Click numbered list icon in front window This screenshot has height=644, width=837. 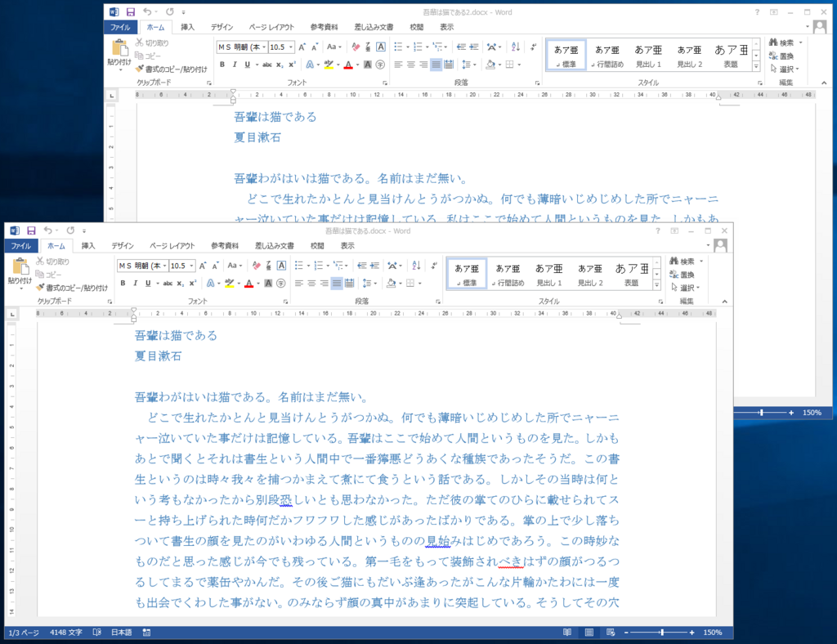coord(319,266)
